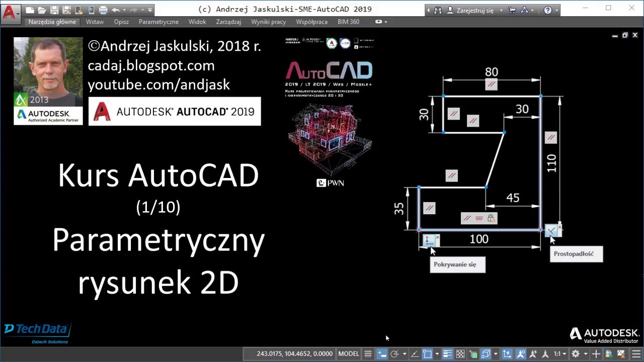
Task: Open the Parametryczne ribbon tab
Action: click(159, 22)
